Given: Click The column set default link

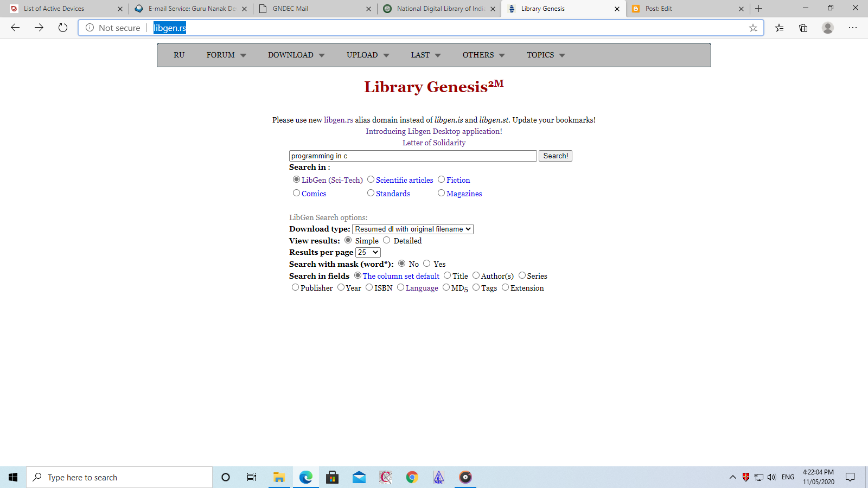Looking at the screenshot, I should click(401, 276).
